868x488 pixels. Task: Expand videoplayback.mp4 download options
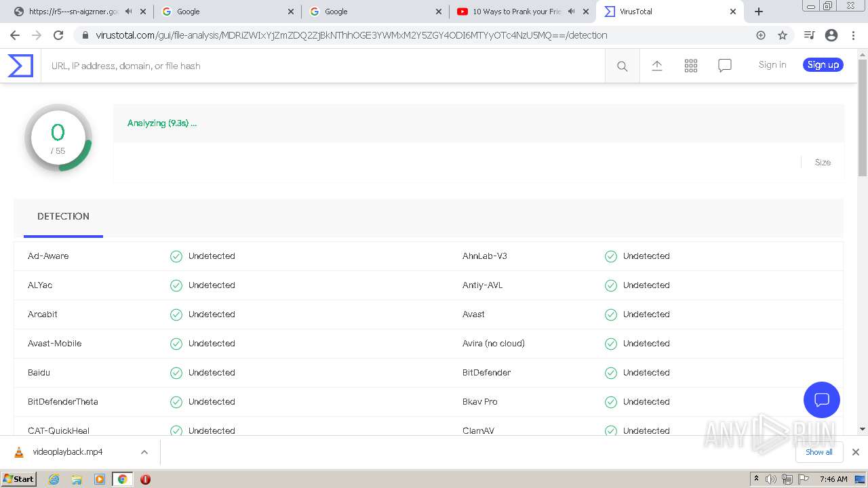coord(144,452)
